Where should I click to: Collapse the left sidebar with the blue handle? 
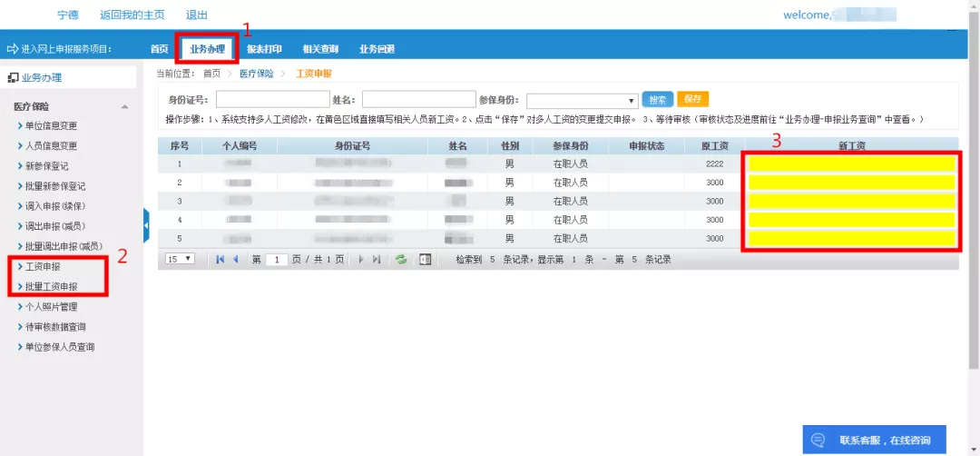(x=146, y=220)
